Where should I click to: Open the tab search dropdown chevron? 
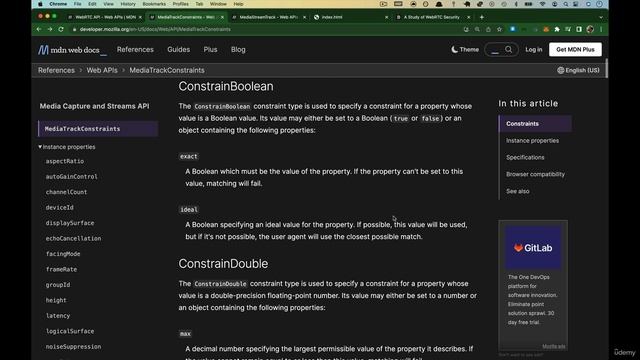601,17
